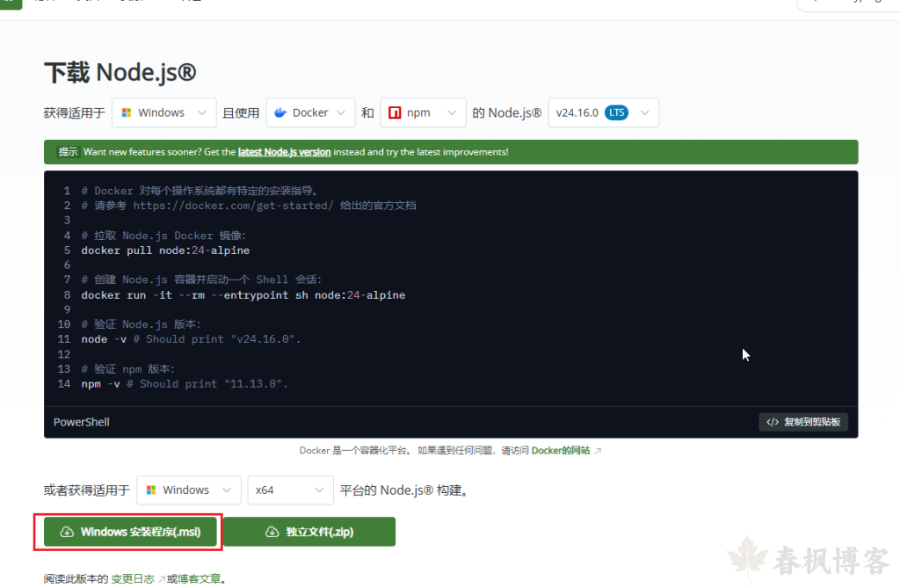Click the Docker whale icon
The image size is (900, 588).
[x=280, y=113]
